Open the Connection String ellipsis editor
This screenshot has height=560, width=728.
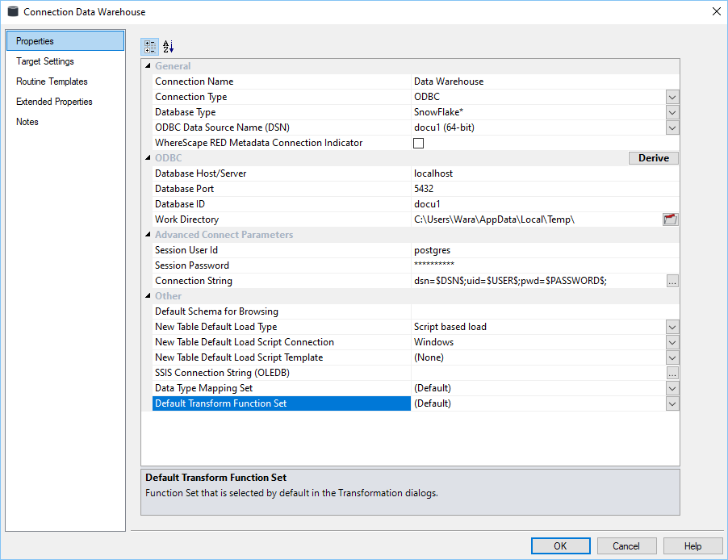(x=672, y=281)
